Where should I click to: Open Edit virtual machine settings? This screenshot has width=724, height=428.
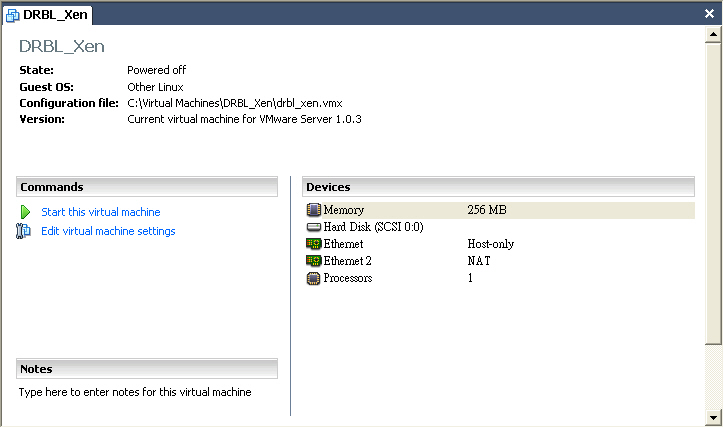108,231
